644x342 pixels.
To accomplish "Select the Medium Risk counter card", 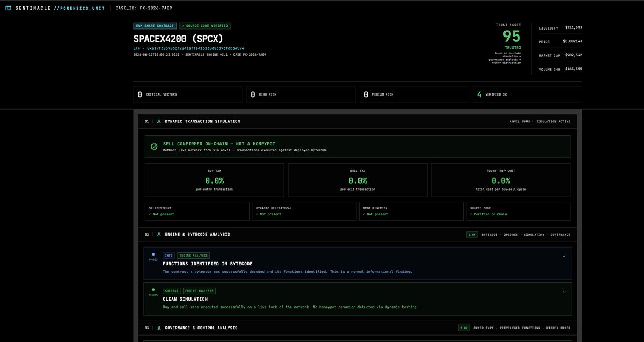I will (414, 94).
